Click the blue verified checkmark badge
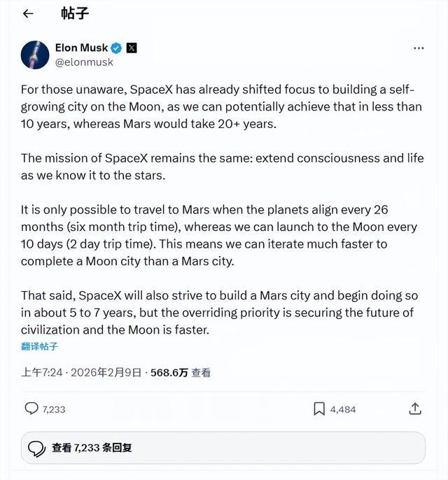448x480 pixels. [116, 48]
